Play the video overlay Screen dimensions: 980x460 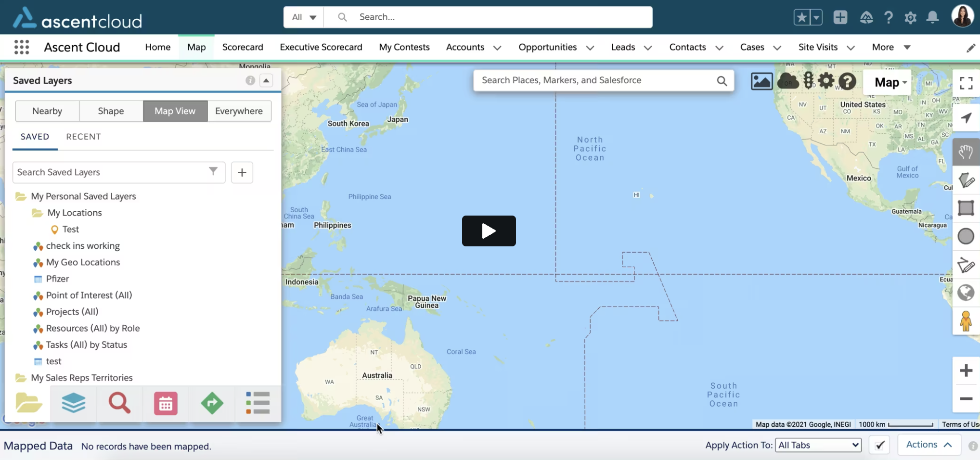(x=489, y=231)
